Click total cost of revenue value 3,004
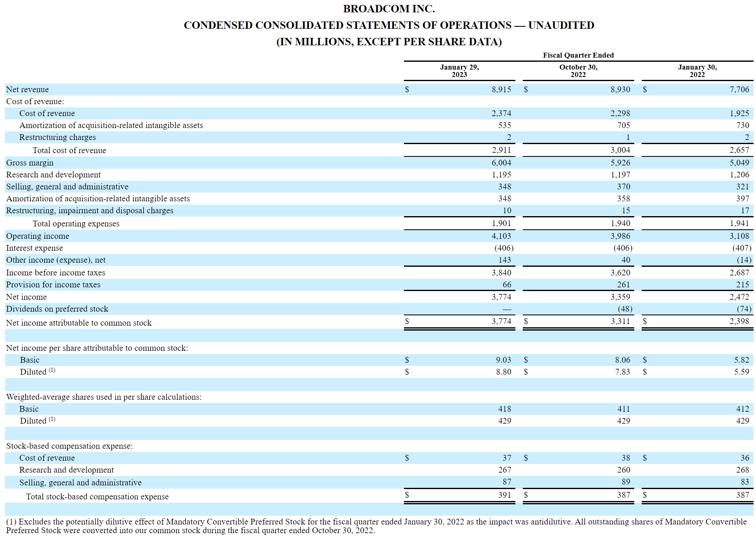The height and width of the screenshot is (536, 756). 620,150
